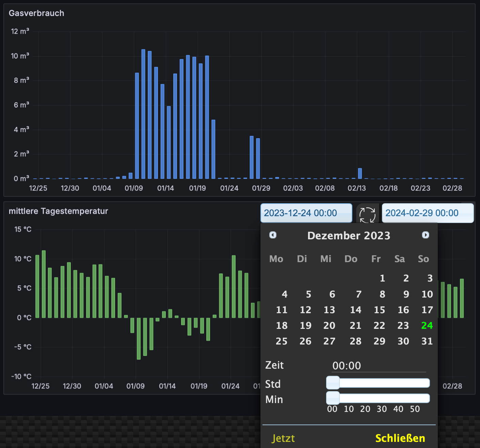Pick December 22 in the calendar
The width and height of the screenshot is (480, 448).
coord(379,326)
